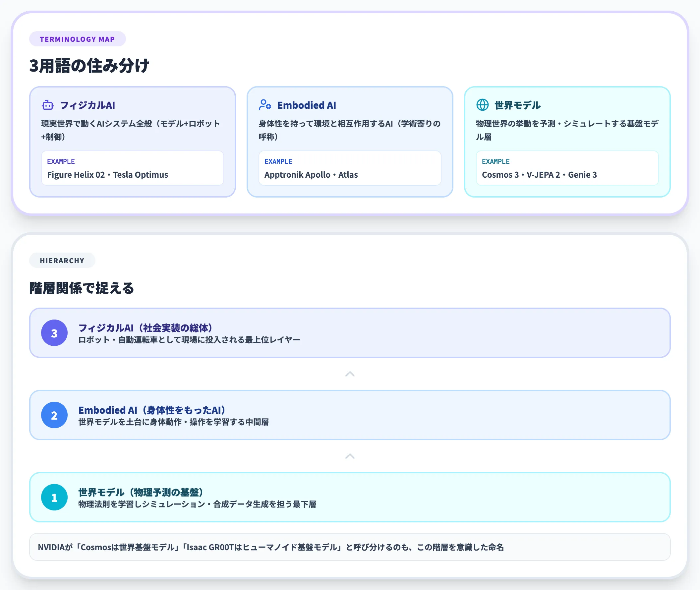Click the chevron between layers 2 and 1

coord(350,456)
